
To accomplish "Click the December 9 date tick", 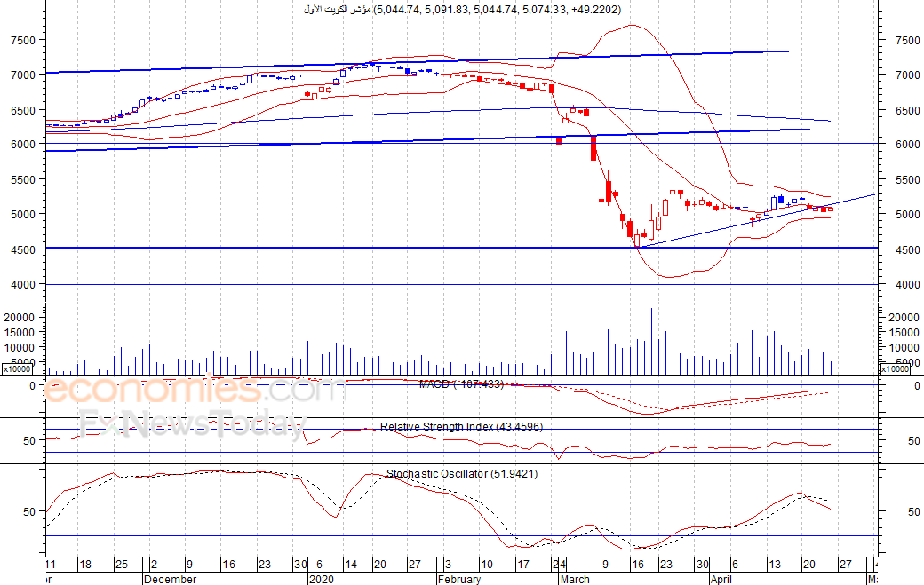I will click(189, 565).
